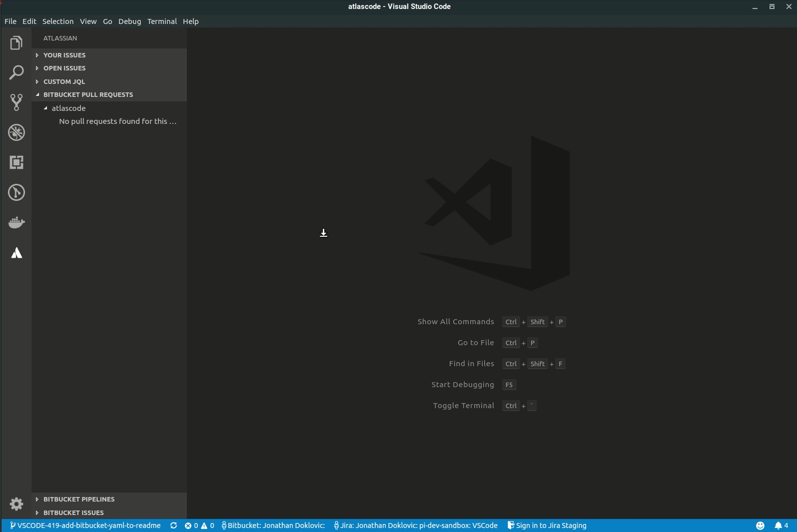Viewport: 797px width, 532px height.
Task: Open the Terminal menu
Action: (x=162, y=21)
